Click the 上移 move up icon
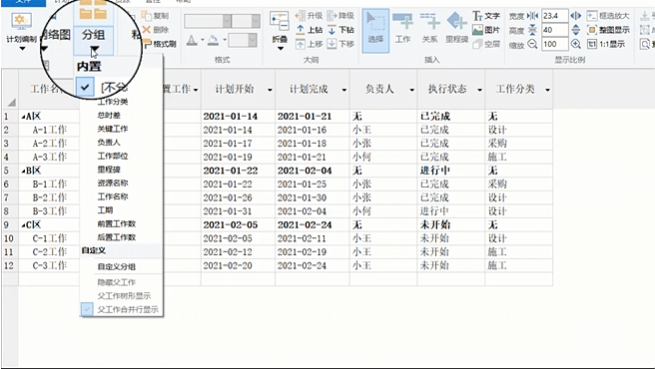 pyautogui.click(x=300, y=43)
